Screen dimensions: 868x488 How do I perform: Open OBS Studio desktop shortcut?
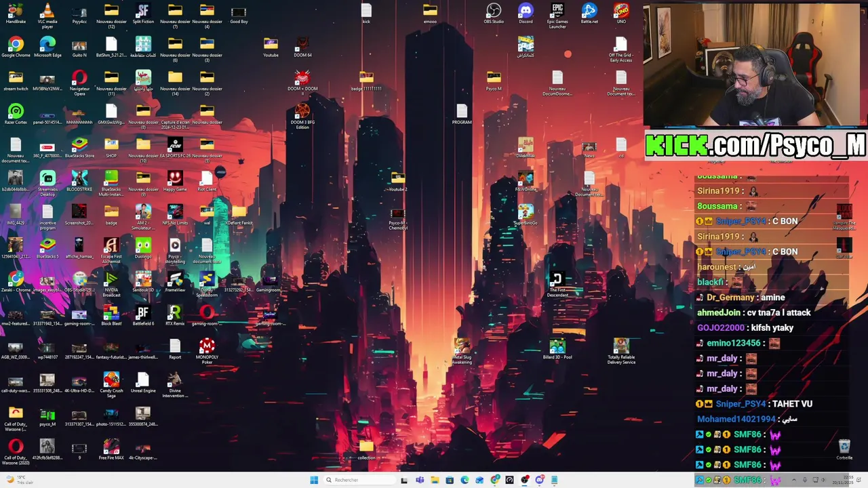tap(494, 14)
